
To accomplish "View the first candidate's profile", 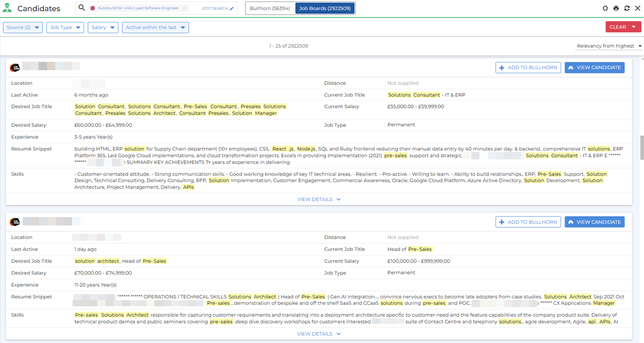I will [594, 67].
